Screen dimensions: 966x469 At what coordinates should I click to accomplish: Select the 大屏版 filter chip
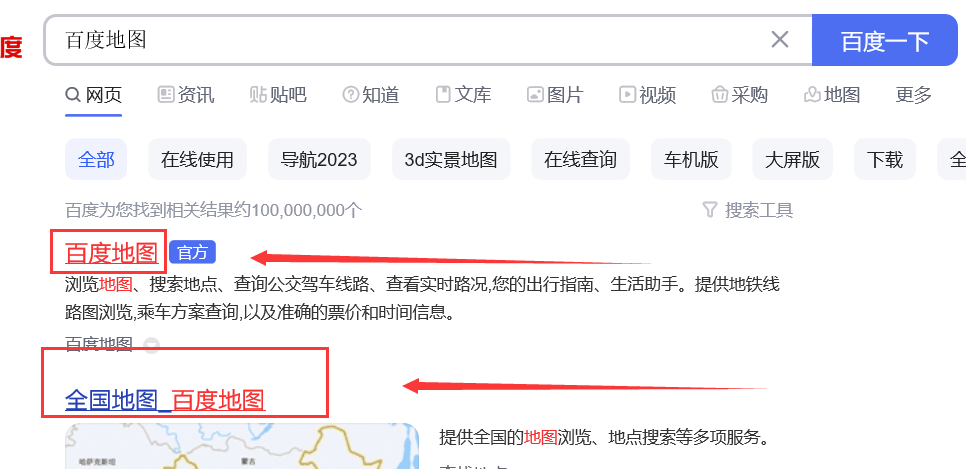pos(792,160)
